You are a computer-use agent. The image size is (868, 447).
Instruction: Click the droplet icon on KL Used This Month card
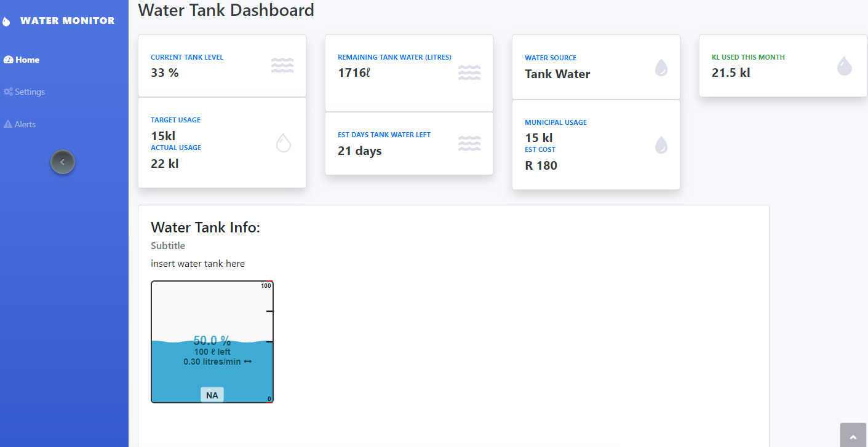tap(844, 65)
